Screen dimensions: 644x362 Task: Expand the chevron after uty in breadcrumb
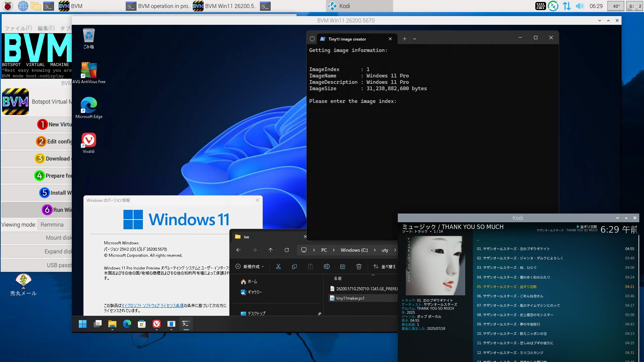pyautogui.click(x=395, y=250)
